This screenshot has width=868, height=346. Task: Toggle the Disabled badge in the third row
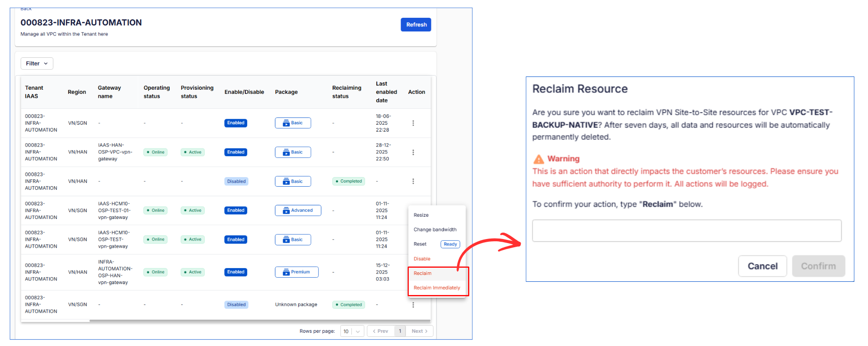point(236,181)
